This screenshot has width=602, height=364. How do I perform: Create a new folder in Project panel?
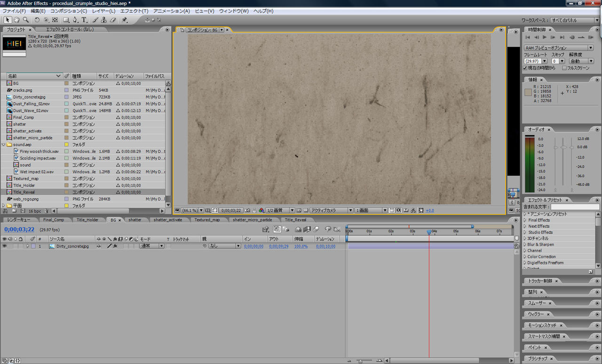pyautogui.click(x=14, y=211)
